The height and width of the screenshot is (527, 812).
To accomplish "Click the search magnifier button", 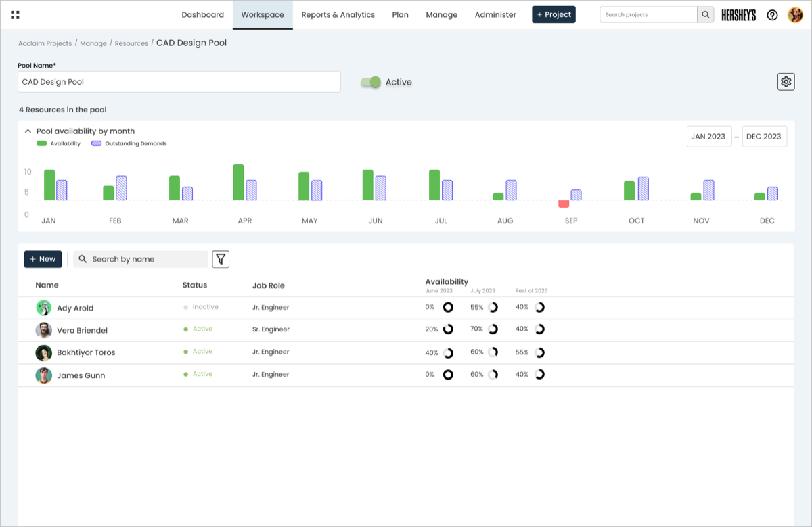I will pos(706,14).
